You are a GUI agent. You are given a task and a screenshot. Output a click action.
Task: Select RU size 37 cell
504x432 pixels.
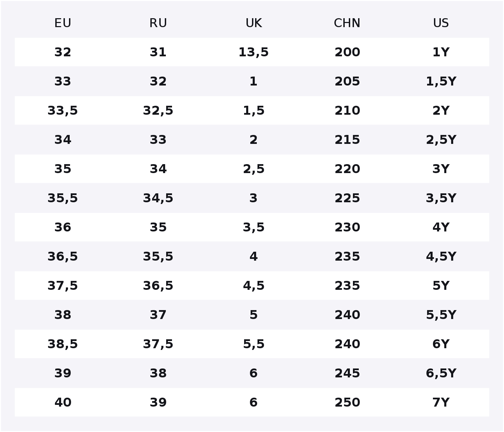pos(158,315)
